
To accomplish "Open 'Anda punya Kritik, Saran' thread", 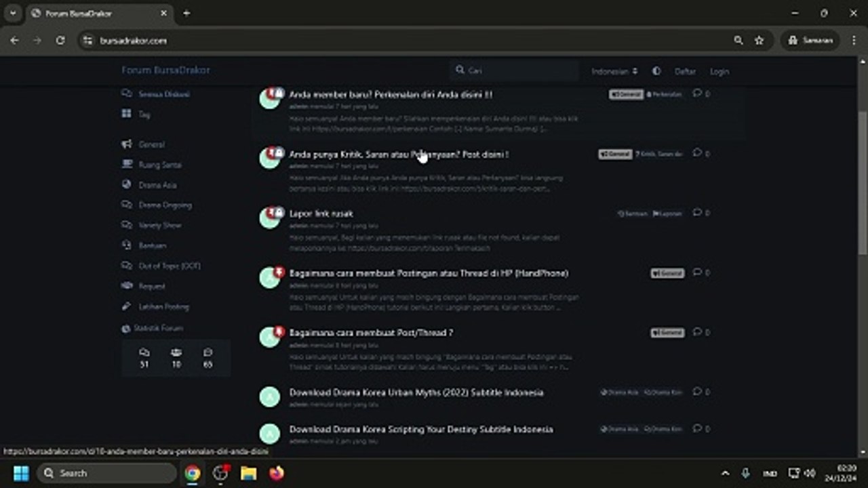I will pyautogui.click(x=399, y=154).
